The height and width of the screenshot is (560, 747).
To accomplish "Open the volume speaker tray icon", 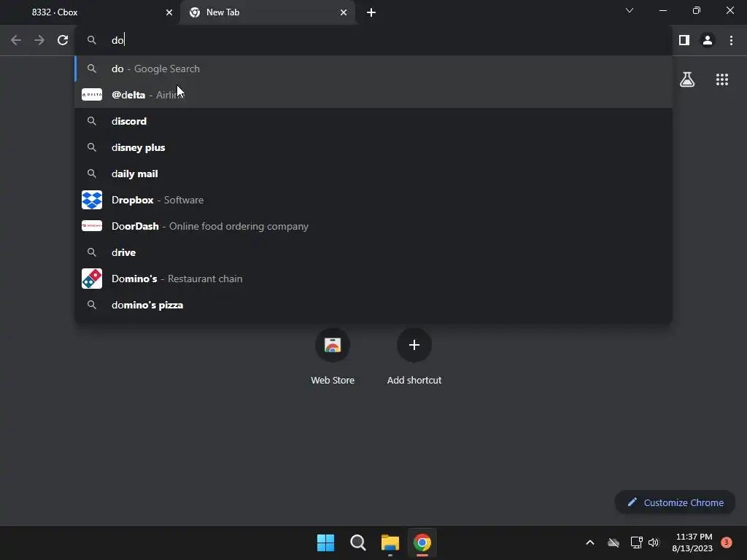I will click(654, 542).
